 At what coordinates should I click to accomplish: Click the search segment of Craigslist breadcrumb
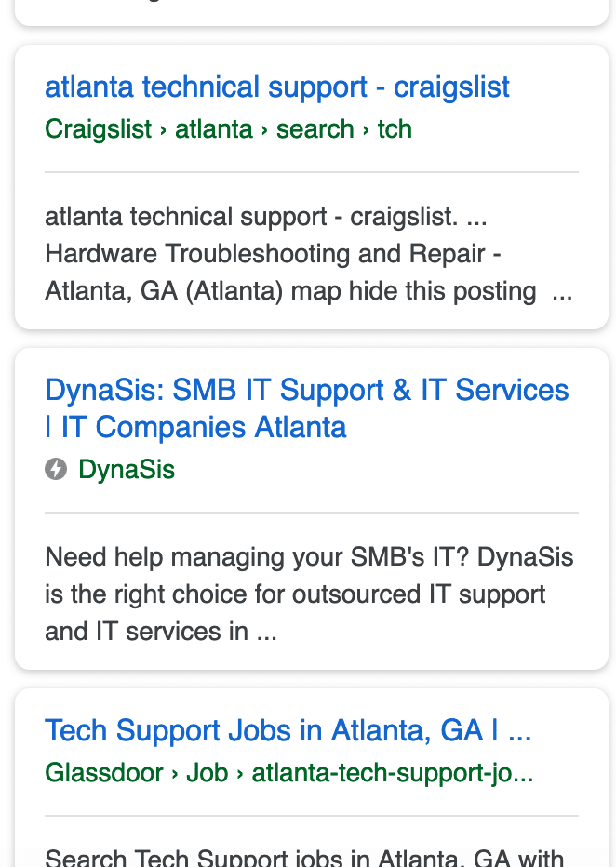315,129
